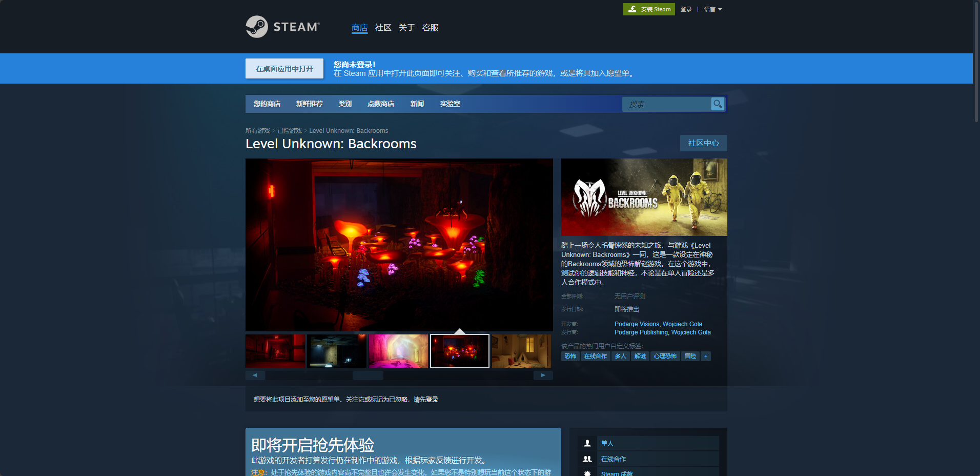Click the thumbnail strip scroll handle
980x476 pixels.
pyautogui.click(x=367, y=375)
